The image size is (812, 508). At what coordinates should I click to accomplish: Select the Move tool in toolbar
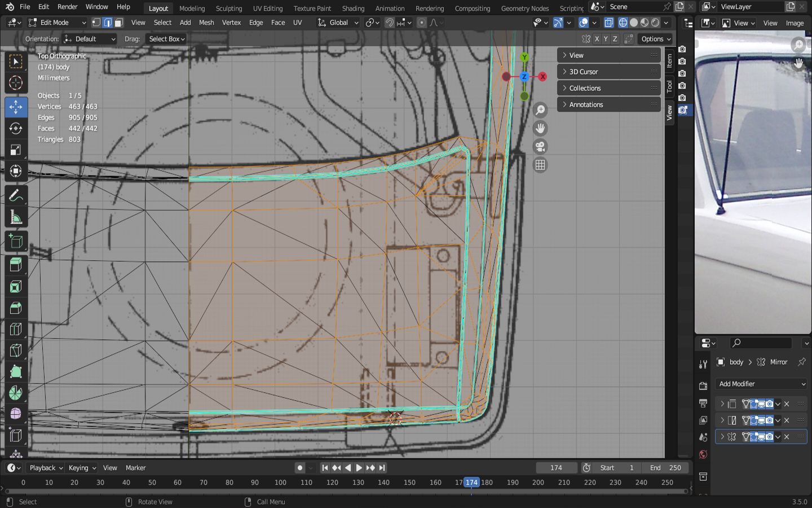coord(16,107)
